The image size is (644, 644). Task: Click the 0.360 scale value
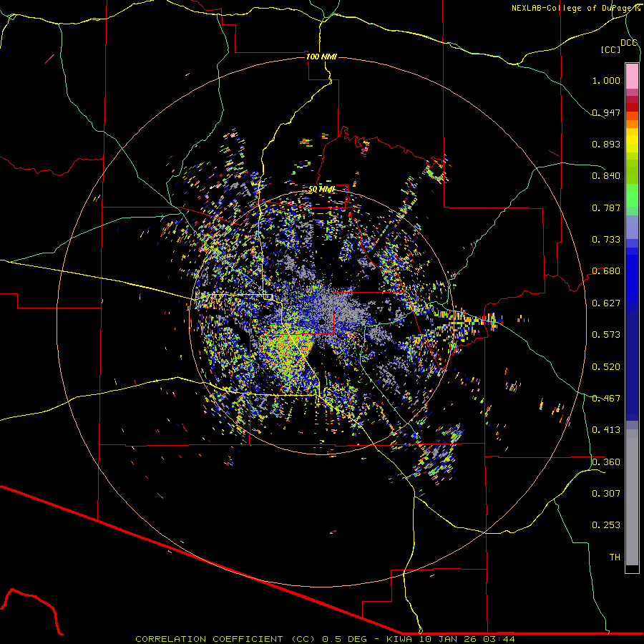606,462
